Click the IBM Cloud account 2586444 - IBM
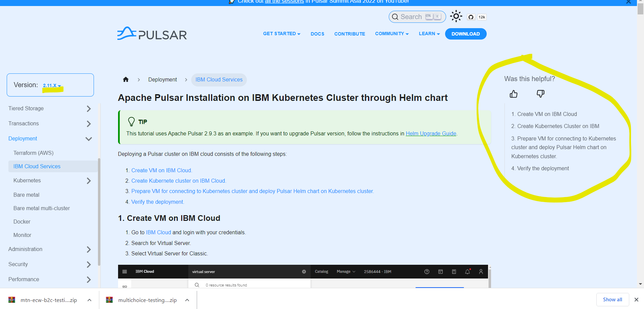Screen dimensions: 644x309 point(378,271)
